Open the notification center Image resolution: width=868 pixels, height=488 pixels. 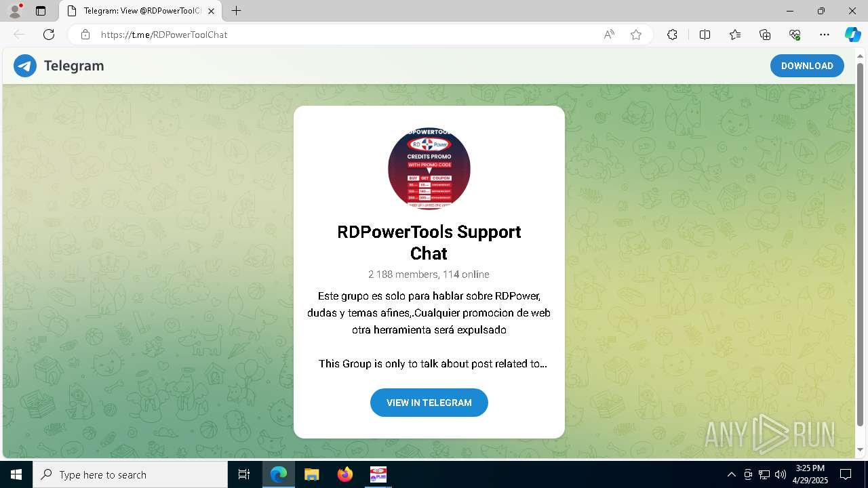[846, 474]
